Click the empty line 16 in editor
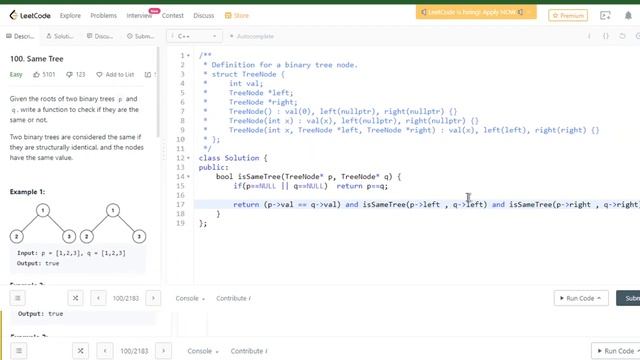Viewport: 640px width, 360px height. (417, 195)
